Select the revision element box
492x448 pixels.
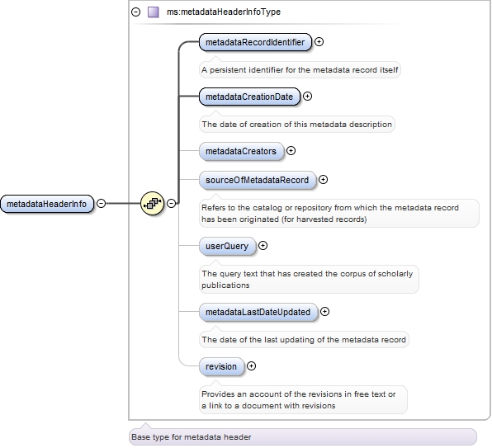221,366
